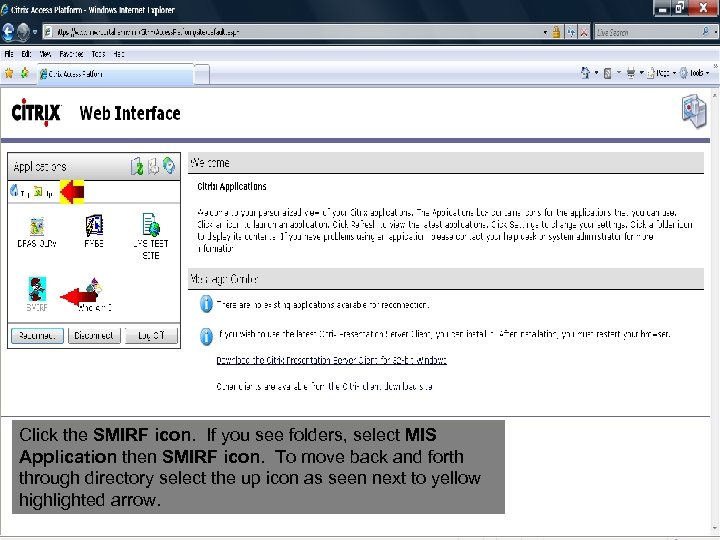Click the Home icon in the command bar
The height and width of the screenshot is (540, 720).
click(585, 73)
